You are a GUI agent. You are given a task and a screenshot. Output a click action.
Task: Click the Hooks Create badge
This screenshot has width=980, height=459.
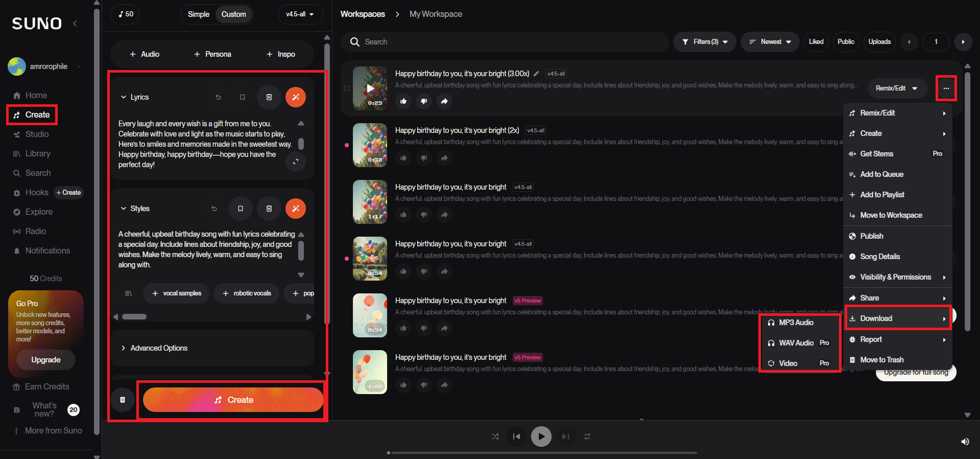click(x=68, y=192)
